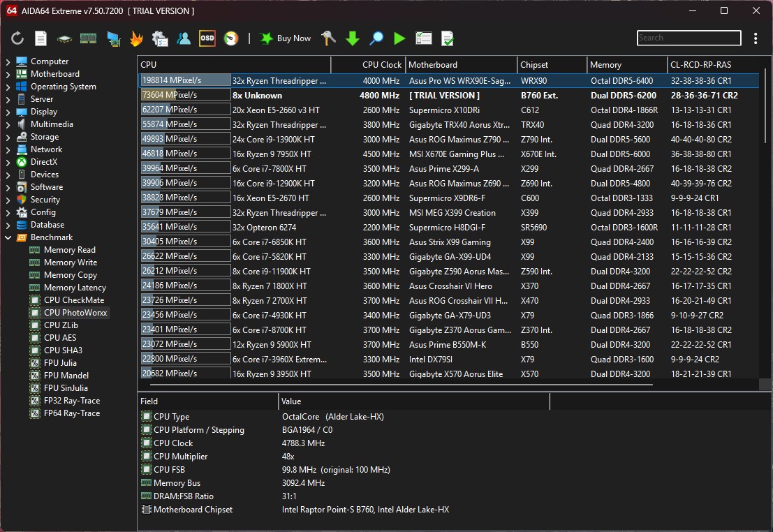The height and width of the screenshot is (532, 773).
Task: Select the Memory Latency benchmark
Action: pyautogui.click(x=75, y=288)
